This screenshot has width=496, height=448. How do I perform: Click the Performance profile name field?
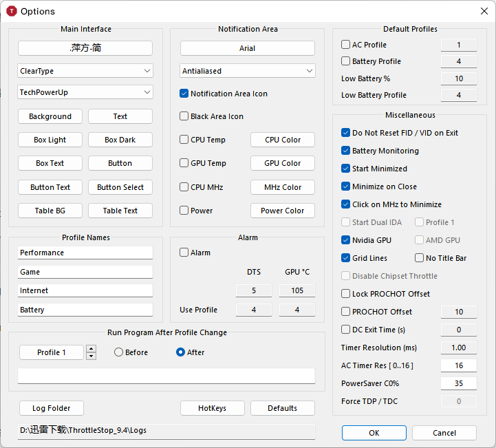tap(85, 253)
